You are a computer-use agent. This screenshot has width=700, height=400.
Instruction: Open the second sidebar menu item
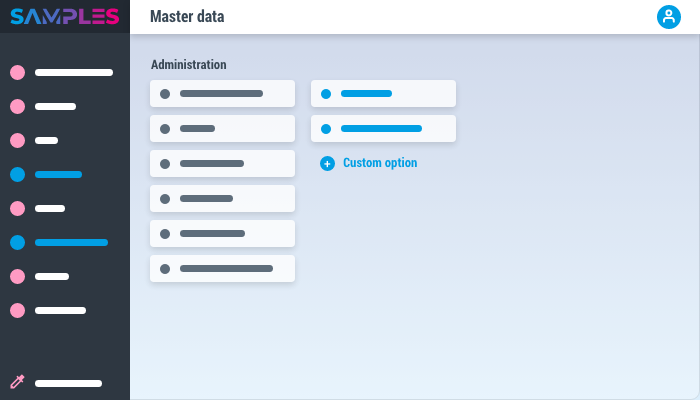55,106
